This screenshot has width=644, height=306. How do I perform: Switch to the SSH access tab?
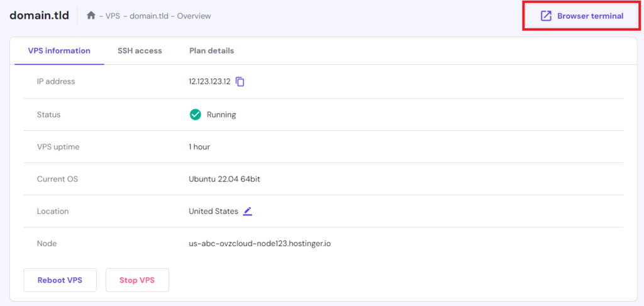click(140, 50)
